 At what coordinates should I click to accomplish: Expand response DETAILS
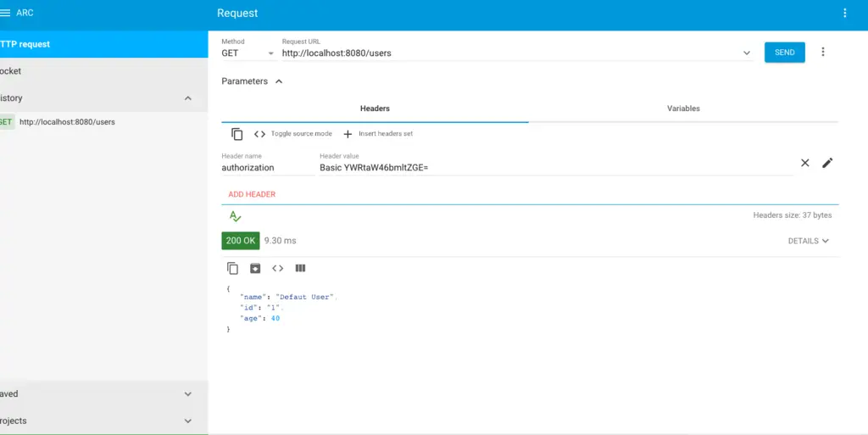[808, 241]
